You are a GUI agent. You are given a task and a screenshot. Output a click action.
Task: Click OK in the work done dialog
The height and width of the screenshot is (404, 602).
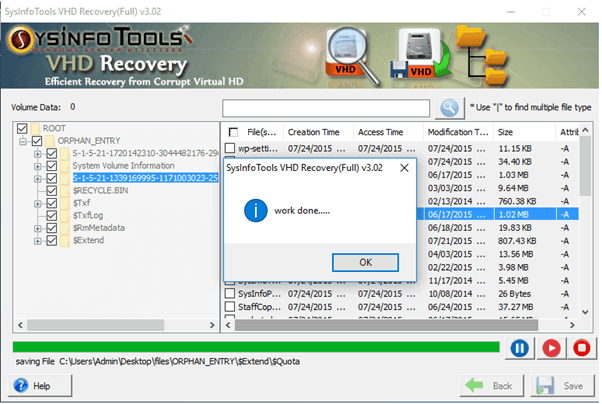coord(365,262)
